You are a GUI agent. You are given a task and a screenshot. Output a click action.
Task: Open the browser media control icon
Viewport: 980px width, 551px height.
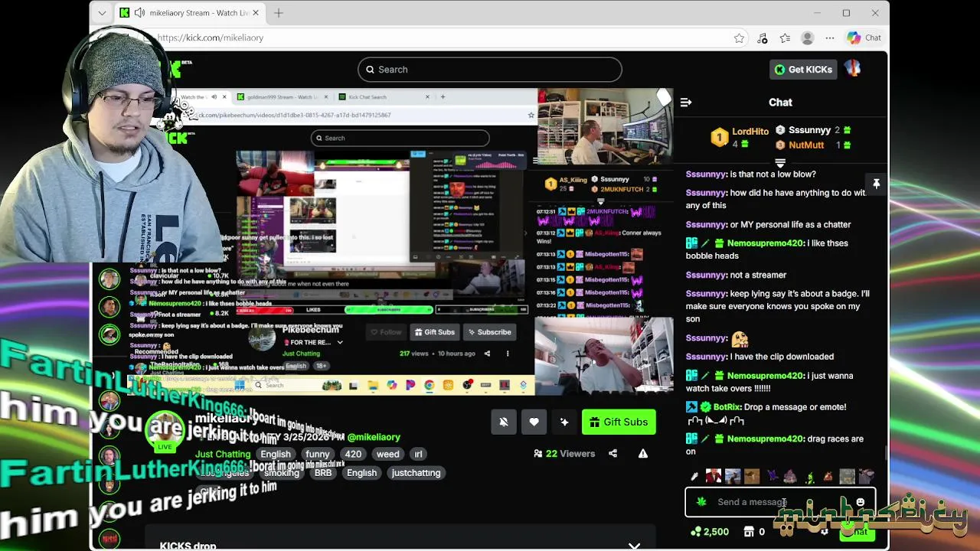[x=762, y=38]
